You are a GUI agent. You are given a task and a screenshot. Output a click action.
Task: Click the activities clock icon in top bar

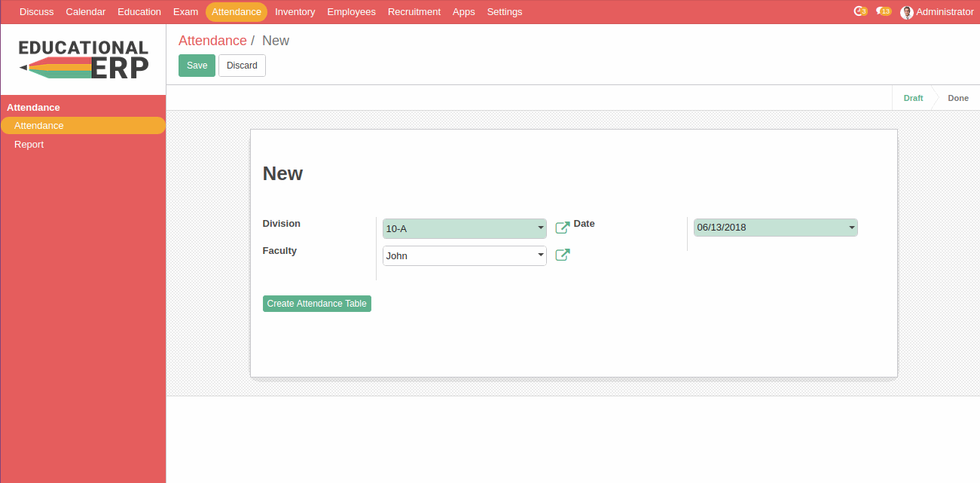[859, 11]
